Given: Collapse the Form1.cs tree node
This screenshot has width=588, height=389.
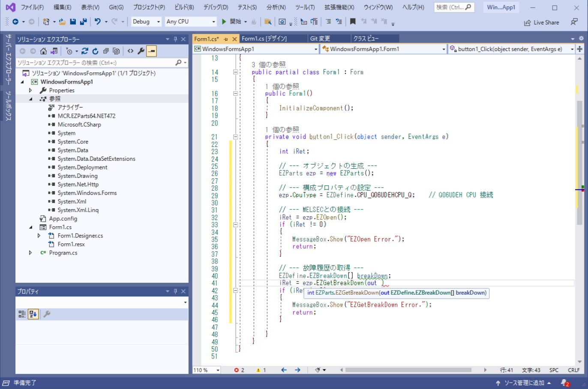Looking at the screenshot, I should coord(31,227).
